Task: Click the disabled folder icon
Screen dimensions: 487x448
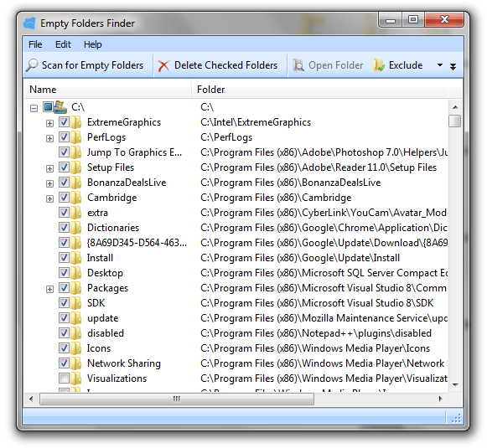Action: [75, 333]
